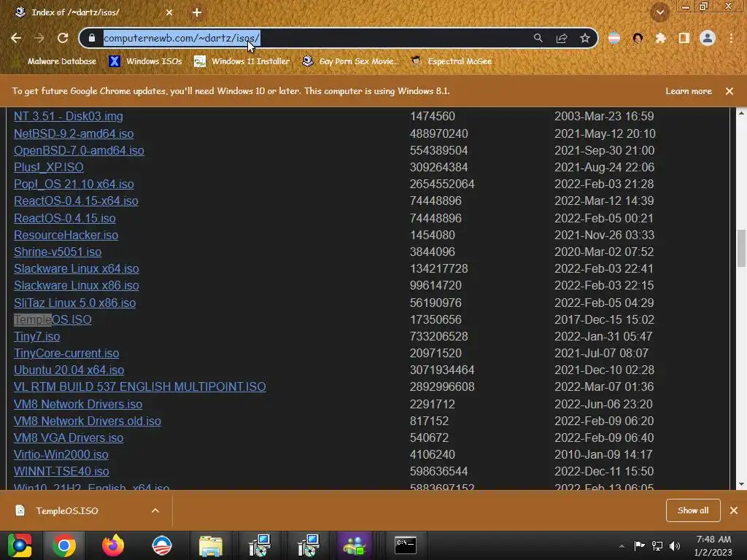Image resolution: width=747 pixels, height=560 pixels.
Task: Open the Chrome profile avatar
Action: click(x=708, y=38)
